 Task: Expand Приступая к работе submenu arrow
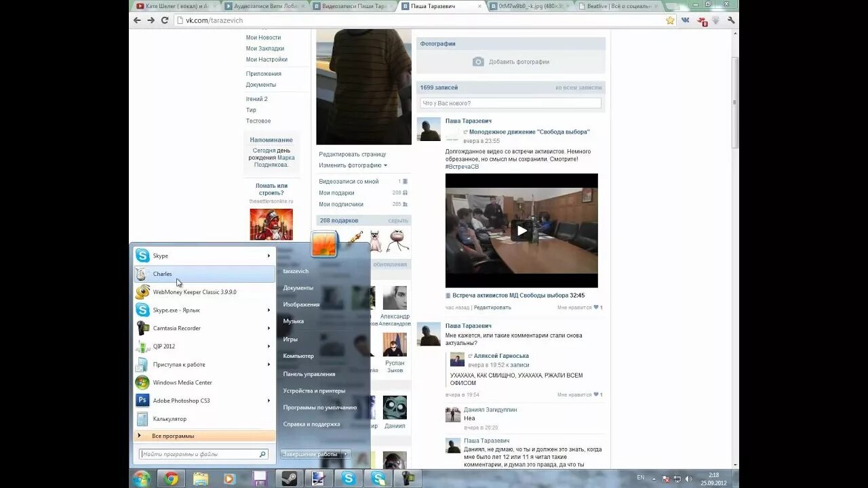(x=269, y=365)
